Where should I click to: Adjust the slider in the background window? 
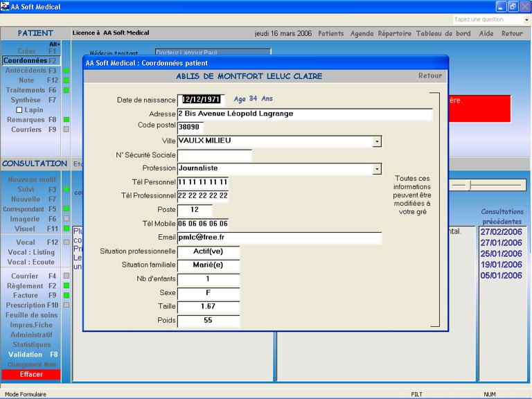(470, 185)
